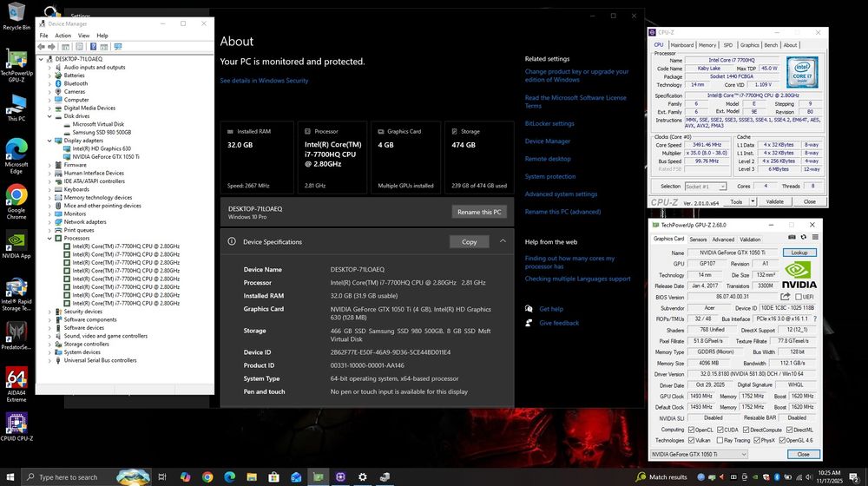Image resolution: width=868 pixels, height=486 pixels.
Task: Click the Copy button for Device Specifications
Action: coord(469,242)
